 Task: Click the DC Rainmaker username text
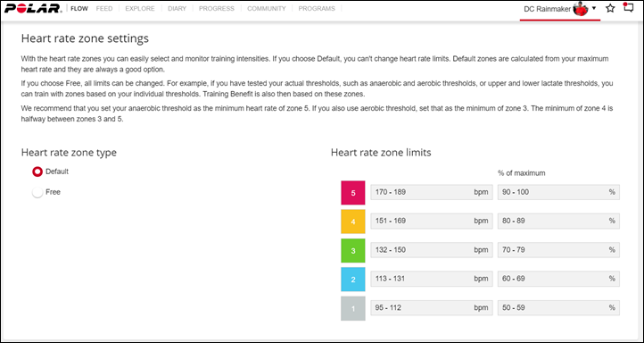click(x=547, y=9)
